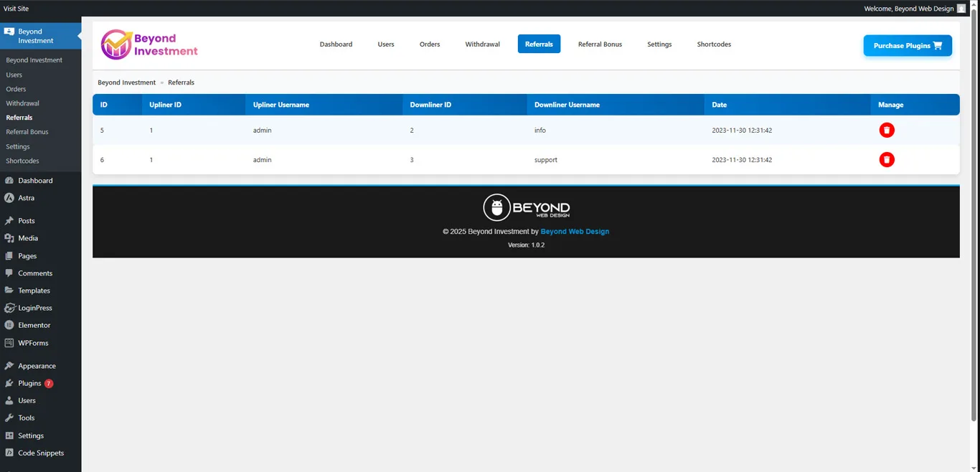Open the Referrals submenu in the sidebar
Viewport: 980px width, 472px height.
19,118
